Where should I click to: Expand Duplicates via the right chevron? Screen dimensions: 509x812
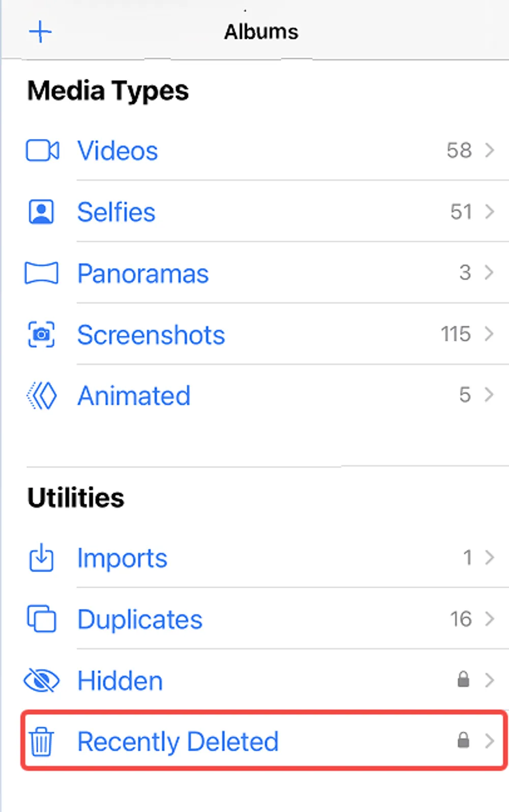pos(489,619)
